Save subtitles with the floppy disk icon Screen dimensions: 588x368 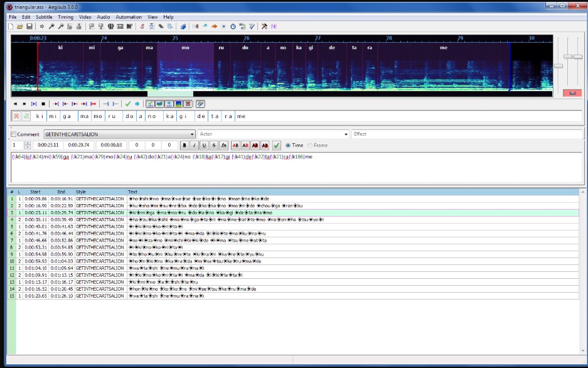pos(29,26)
